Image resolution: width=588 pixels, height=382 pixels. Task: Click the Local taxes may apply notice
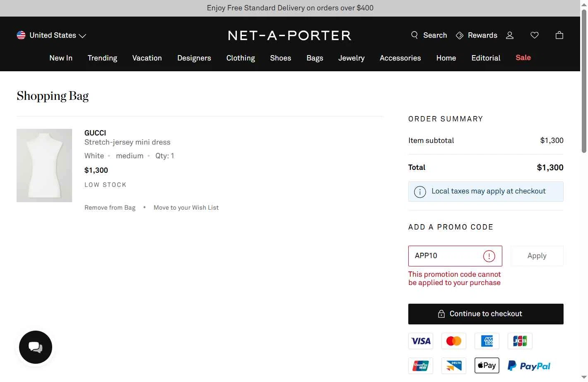[x=486, y=191]
